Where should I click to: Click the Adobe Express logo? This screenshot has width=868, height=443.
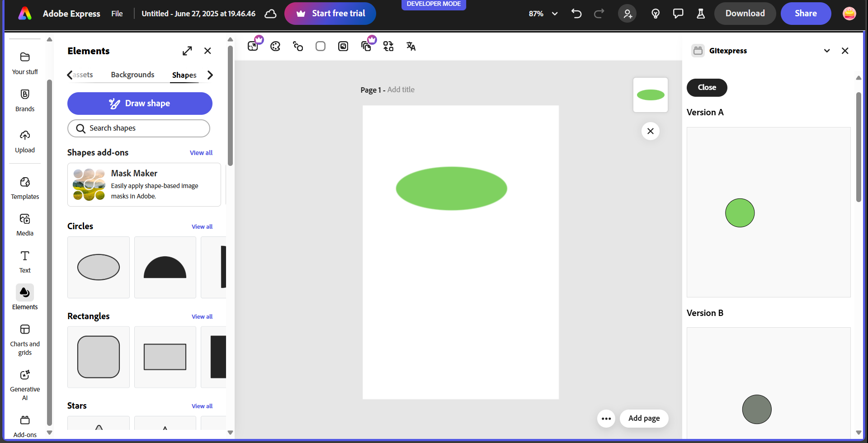25,14
